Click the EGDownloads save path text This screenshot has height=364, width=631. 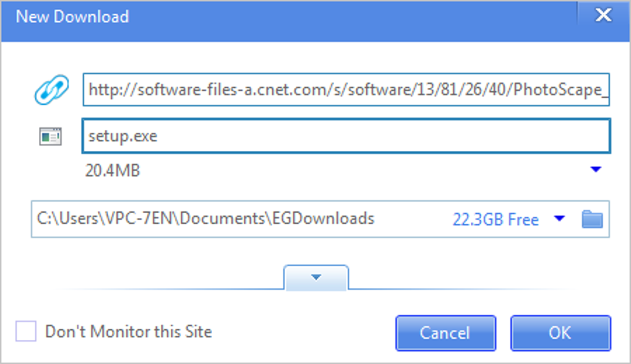click(x=205, y=219)
